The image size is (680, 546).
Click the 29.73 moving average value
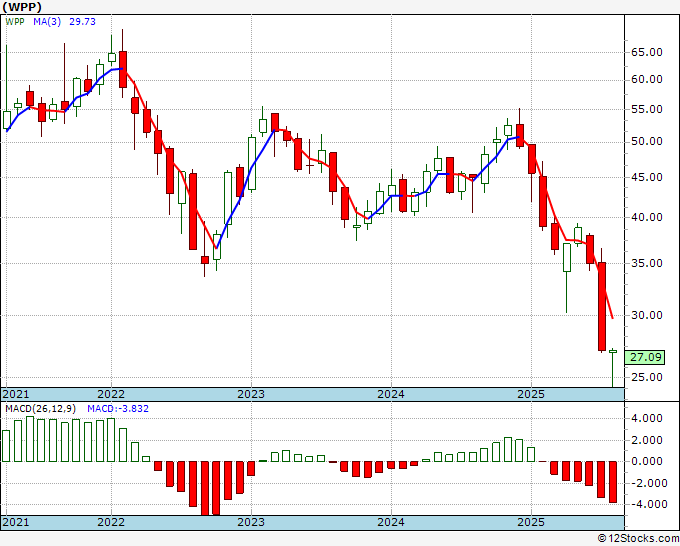pos(82,22)
